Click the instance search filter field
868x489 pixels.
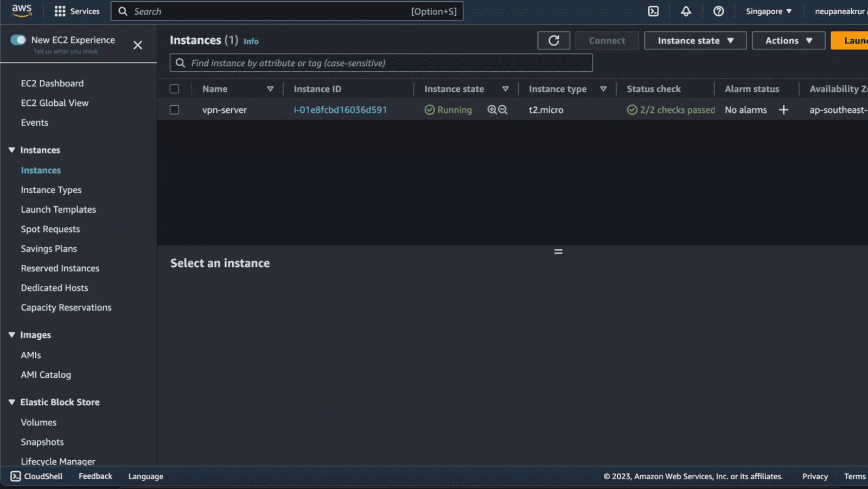[x=380, y=63]
